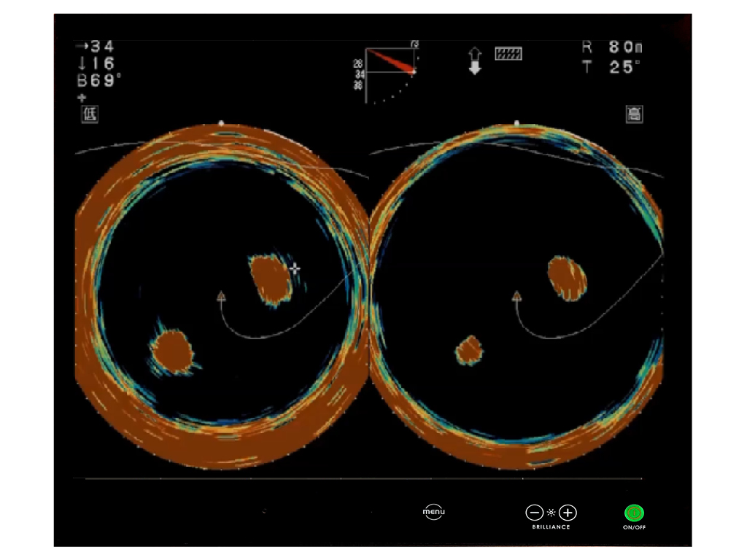Toggle the green ON/OFF power button
Image resolution: width=747 pixels, height=560 pixels.
634,513
